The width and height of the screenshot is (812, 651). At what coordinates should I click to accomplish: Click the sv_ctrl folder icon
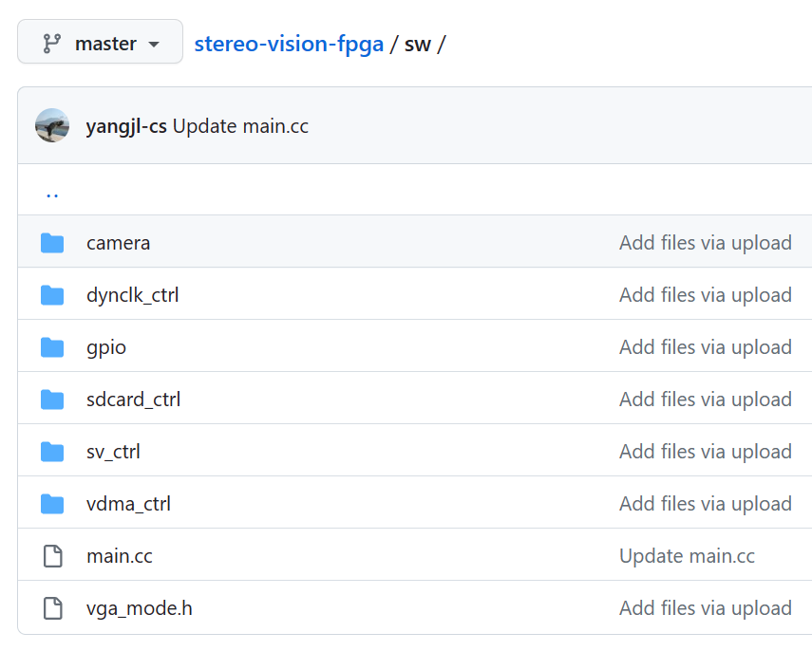point(52,452)
